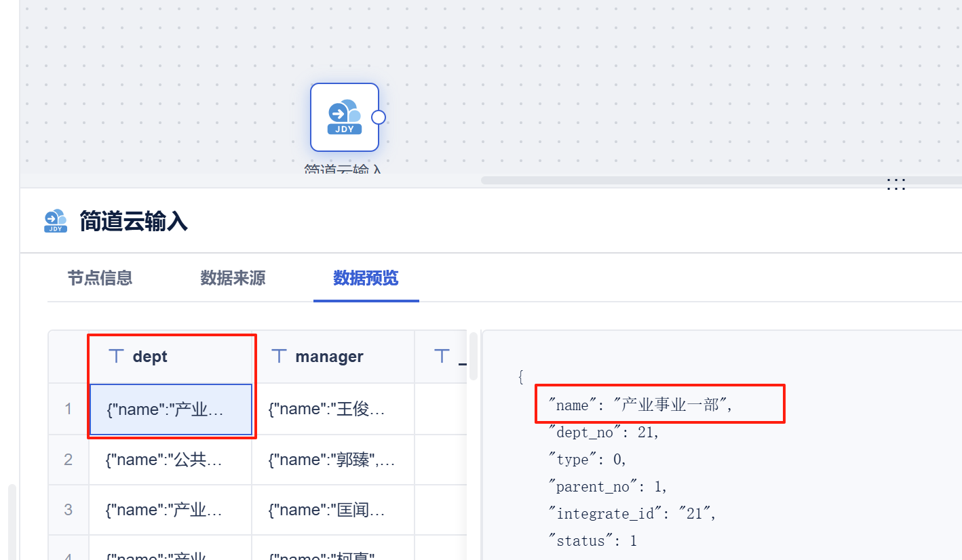The image size is (962, 560).
Task: Select the JDY input node on canvas
Action: click(x=344, y=117)
